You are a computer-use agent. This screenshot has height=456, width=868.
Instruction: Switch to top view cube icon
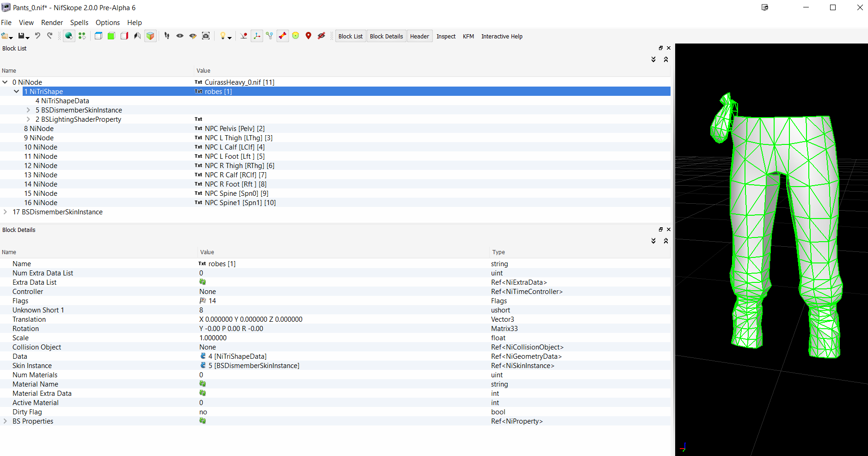(98, 36)
